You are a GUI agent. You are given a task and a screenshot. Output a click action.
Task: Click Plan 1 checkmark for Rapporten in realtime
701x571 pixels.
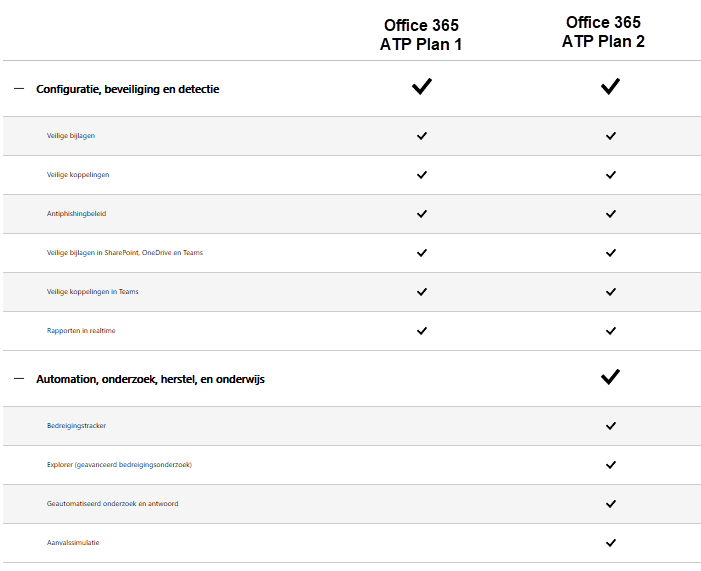tap(422, 331)
